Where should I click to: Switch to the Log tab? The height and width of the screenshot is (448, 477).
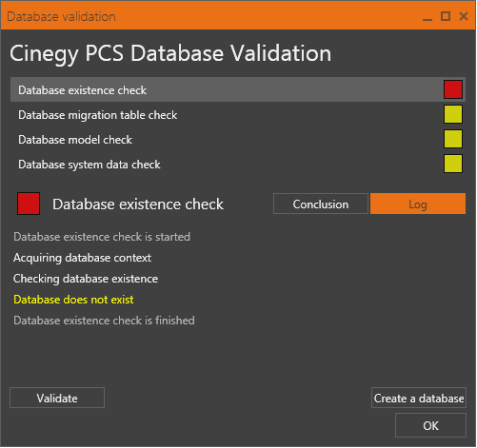click(x=418, y=204)
